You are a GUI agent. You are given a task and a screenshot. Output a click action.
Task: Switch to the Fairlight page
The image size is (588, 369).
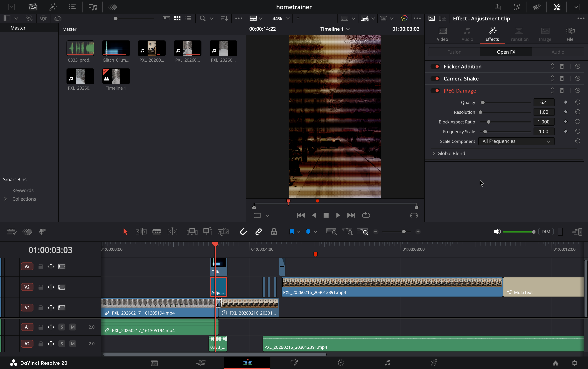coord(387,363)
